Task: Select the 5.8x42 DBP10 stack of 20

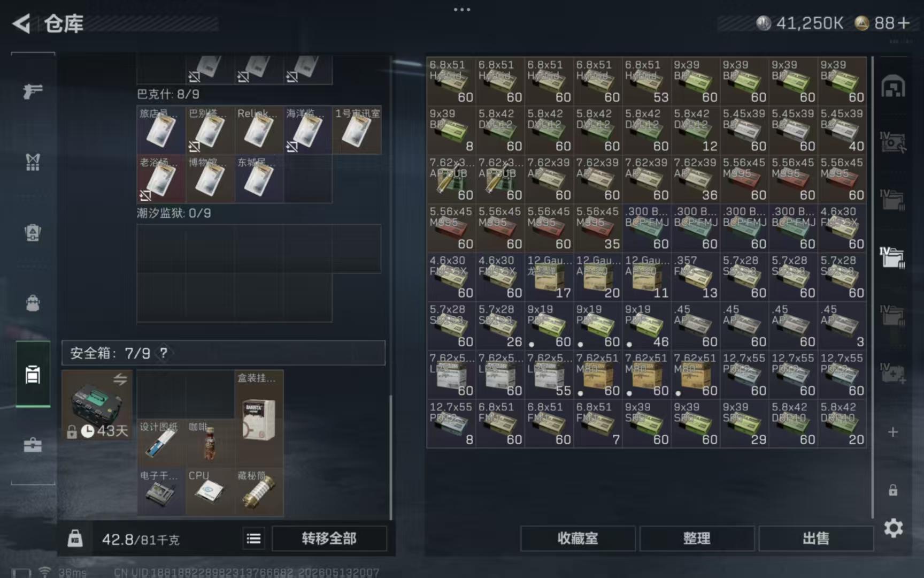Action: [x=842, y=423]
